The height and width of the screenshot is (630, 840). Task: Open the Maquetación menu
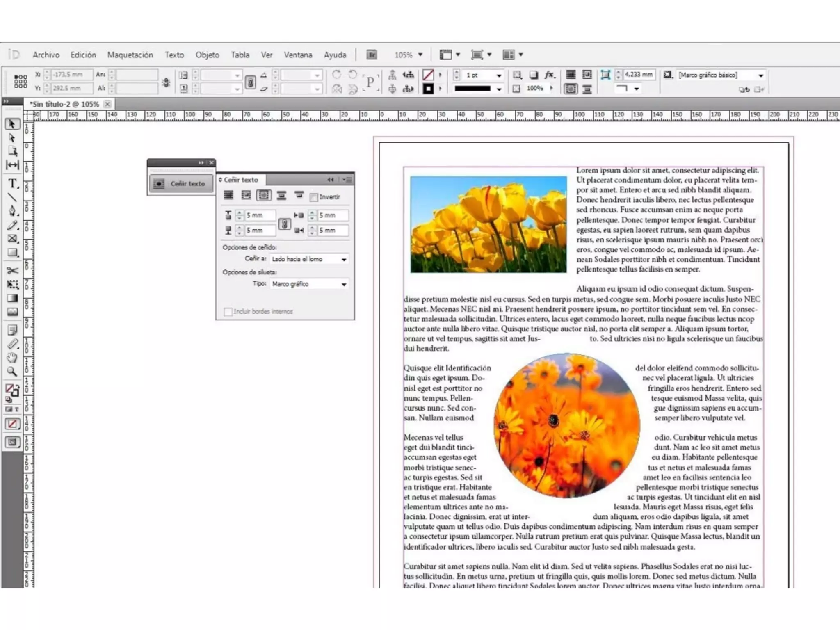(x=130, y=55)
